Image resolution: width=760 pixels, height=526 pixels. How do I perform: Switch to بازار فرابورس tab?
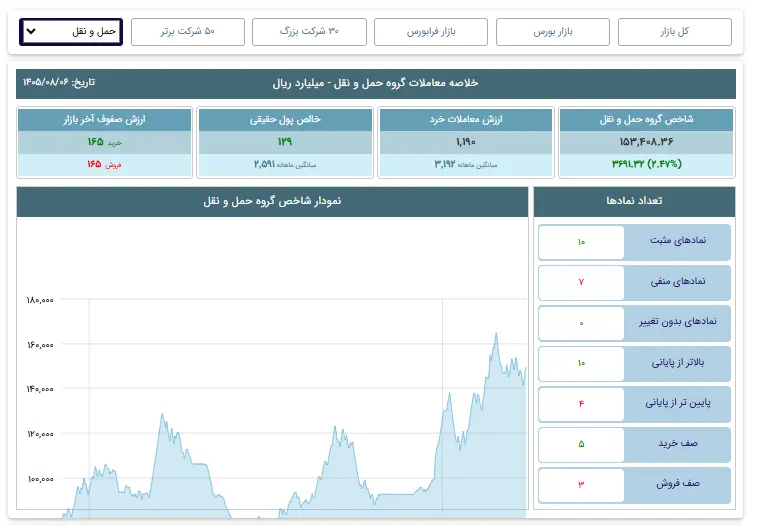click(x=431, y=32)
